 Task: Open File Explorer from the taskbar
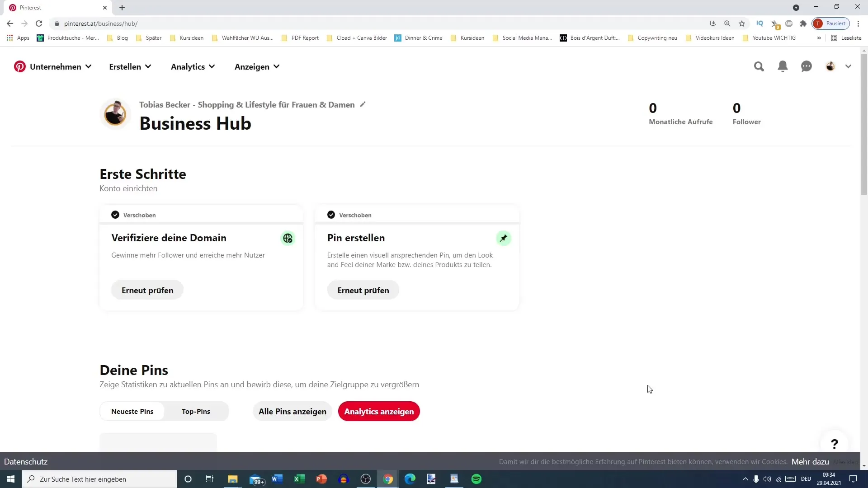coord(233,479)
